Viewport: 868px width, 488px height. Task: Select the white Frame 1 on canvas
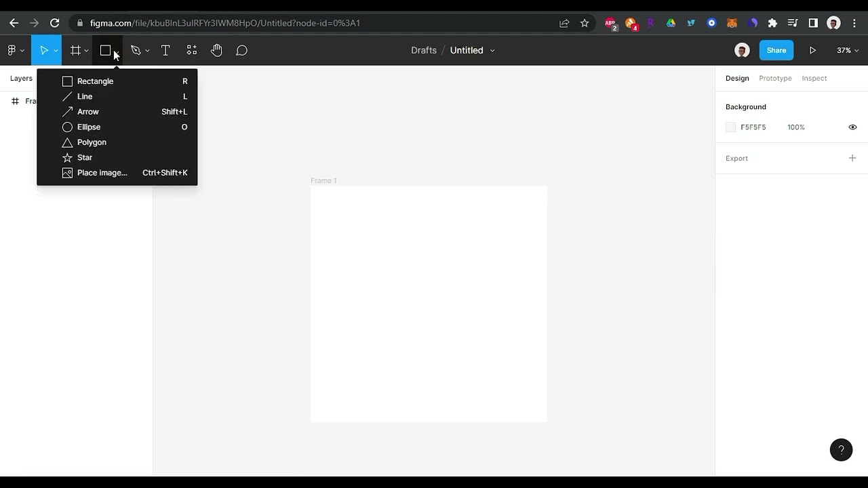coord(429,304)
